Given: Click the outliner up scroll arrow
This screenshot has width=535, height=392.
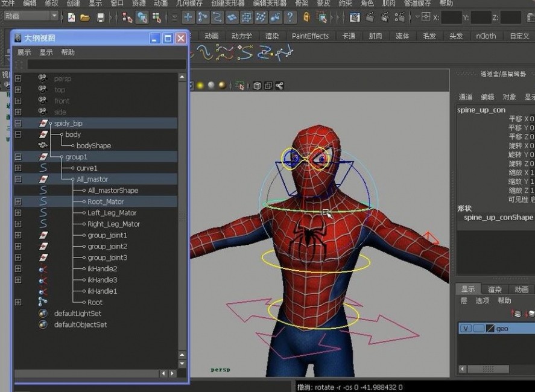Looking at the screenshot, I should tap(182, 77).
